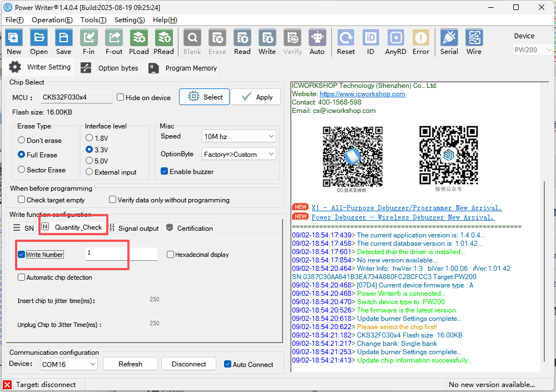This screenshot has height=392, width=556.
Task: Choose 3.3V interface level
Action: (90, 150)
